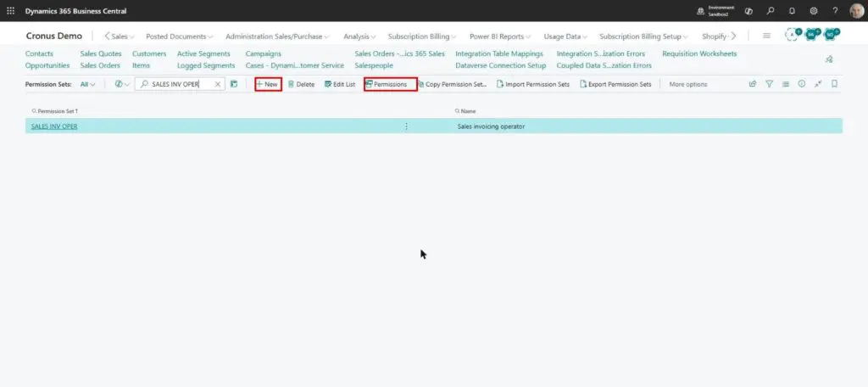This screenshot has width=868, height=387.
Task: Expand the Administration Sales/Purchase menu
Action: click(x=277, y=36)
